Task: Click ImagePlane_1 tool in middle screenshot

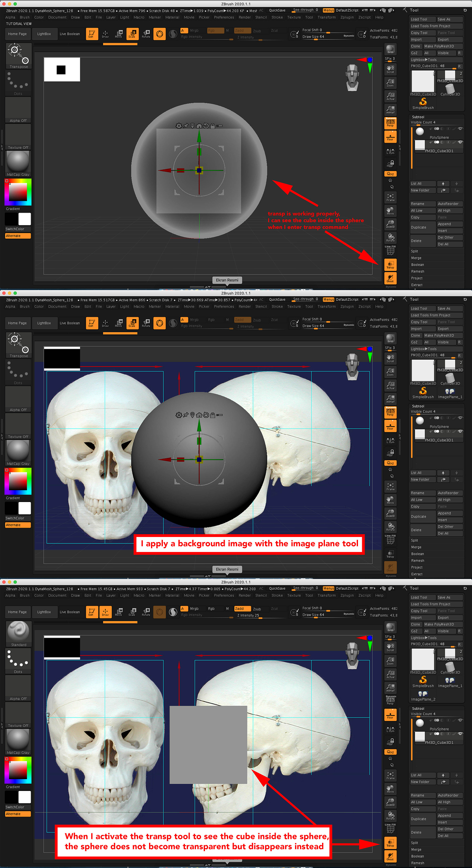Action: (450, 393)
